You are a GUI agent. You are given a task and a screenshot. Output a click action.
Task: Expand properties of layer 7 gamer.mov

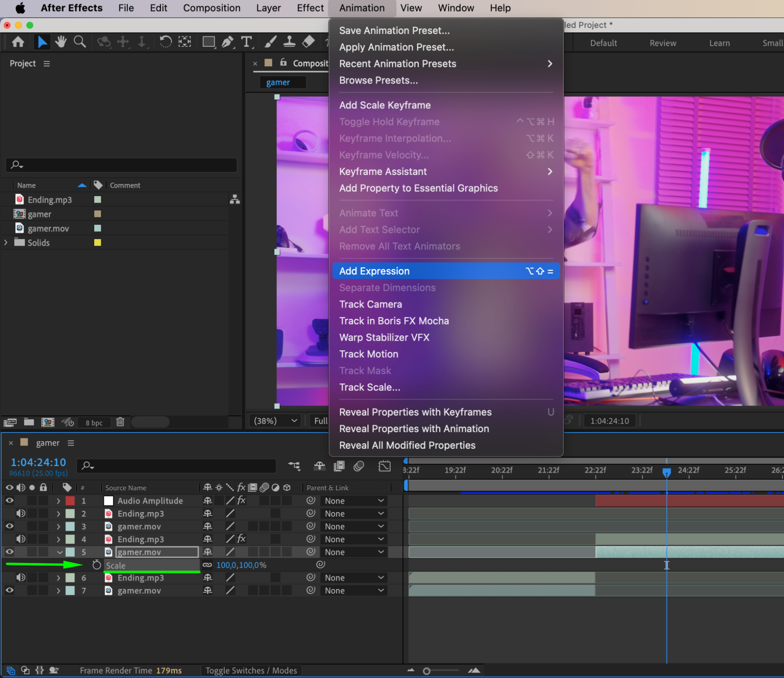(58, 591)
